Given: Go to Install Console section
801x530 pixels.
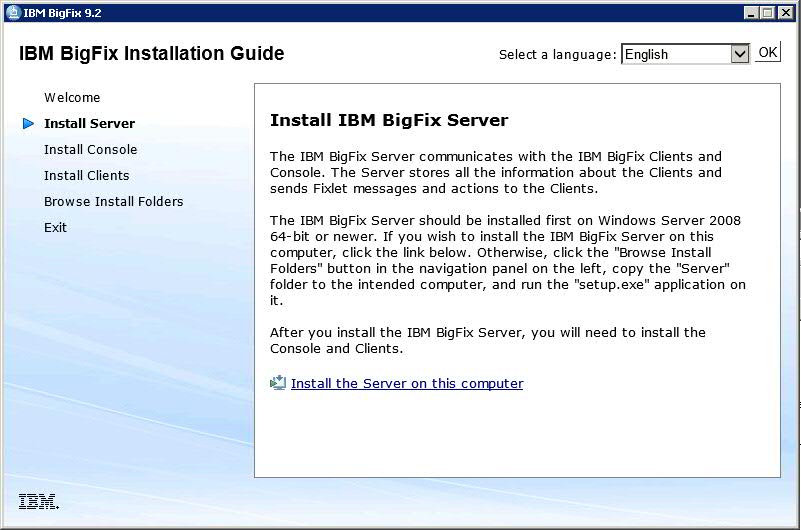Looking at the screenshot, I should pos(90,150).
